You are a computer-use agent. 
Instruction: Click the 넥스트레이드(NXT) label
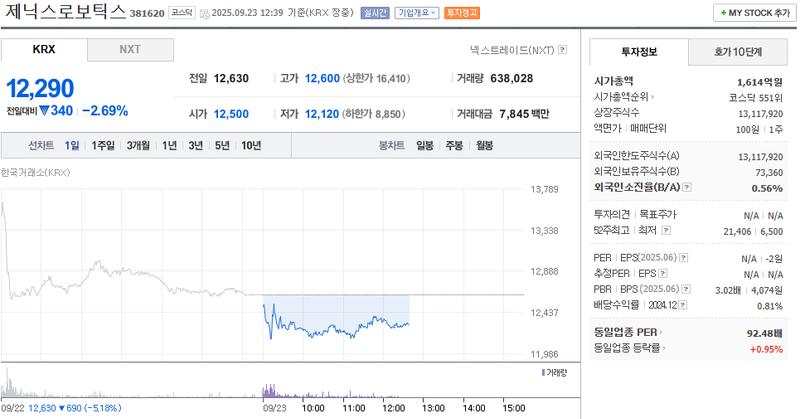(x=512, y=50)
